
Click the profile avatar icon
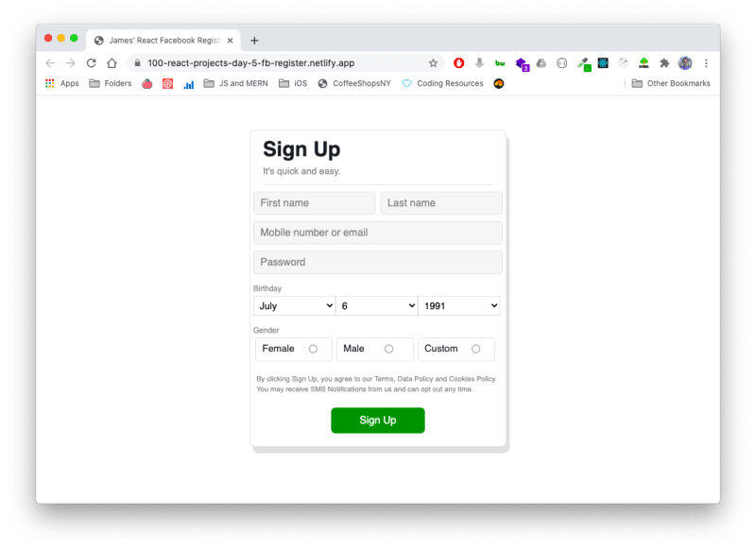(x=685, y=63)
